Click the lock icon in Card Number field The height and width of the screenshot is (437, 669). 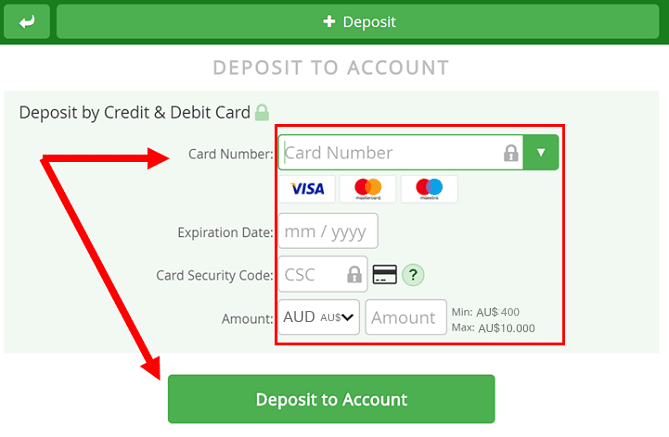[511, 153]
